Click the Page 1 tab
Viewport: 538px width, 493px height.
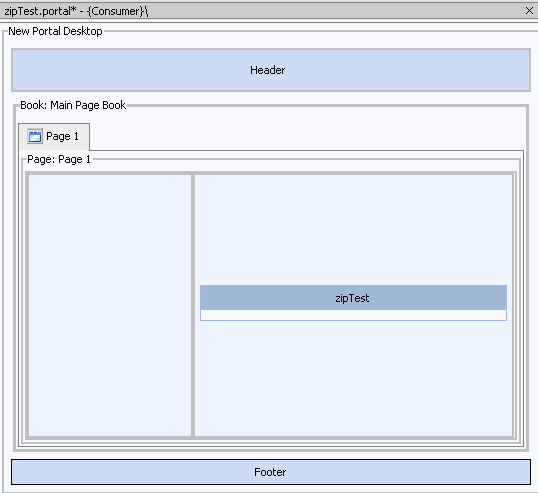click(54, 137)
